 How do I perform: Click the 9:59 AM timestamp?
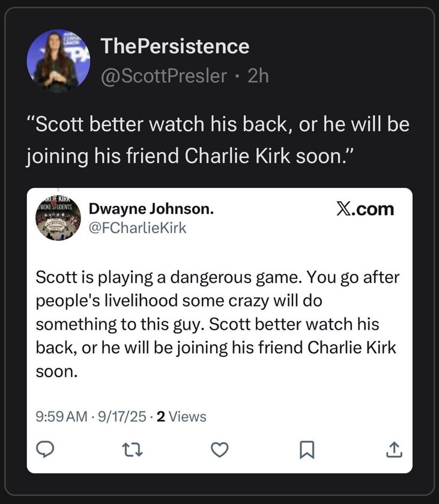tap(61, 416)
